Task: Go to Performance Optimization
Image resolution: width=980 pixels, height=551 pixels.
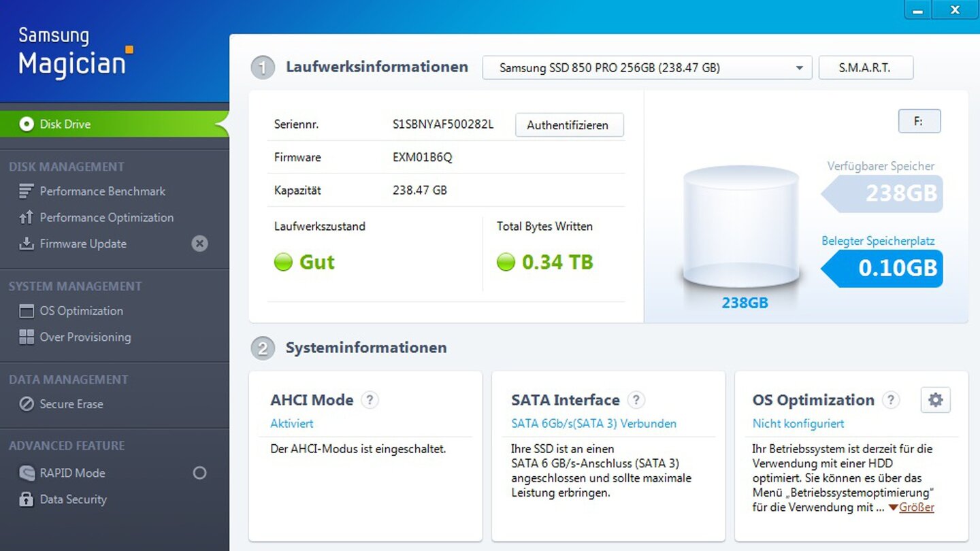Action: (x=107, y=218)
